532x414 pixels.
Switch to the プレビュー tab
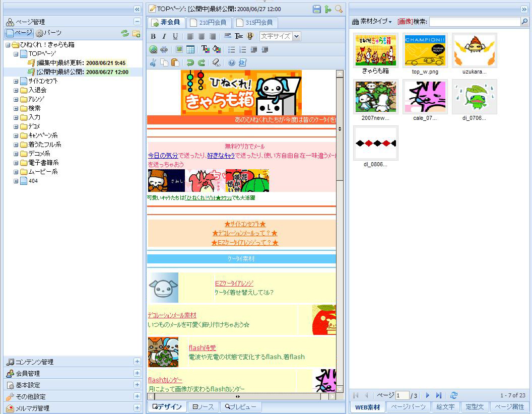[241, 406]
